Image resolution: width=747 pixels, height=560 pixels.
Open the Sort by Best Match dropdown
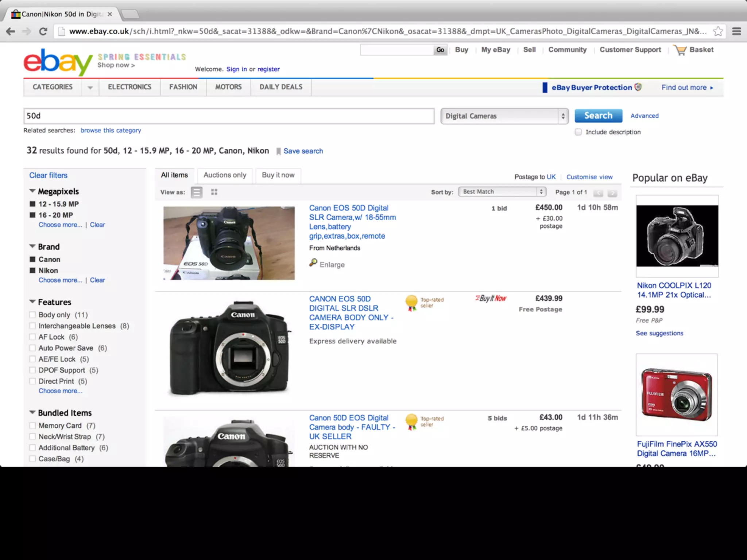pyautogui.click(x=502, y=192)
